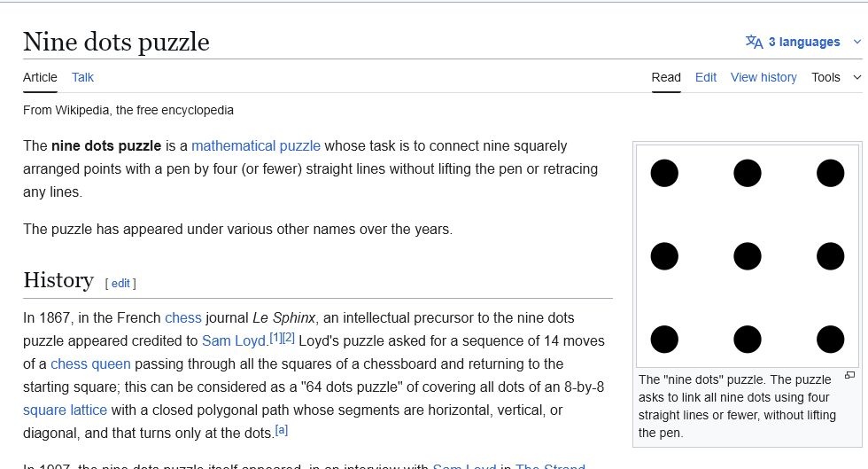Click the "Nine dots puzzle" page title
The height and width of the screenshot is (469, 868).
tap(116, 42)
